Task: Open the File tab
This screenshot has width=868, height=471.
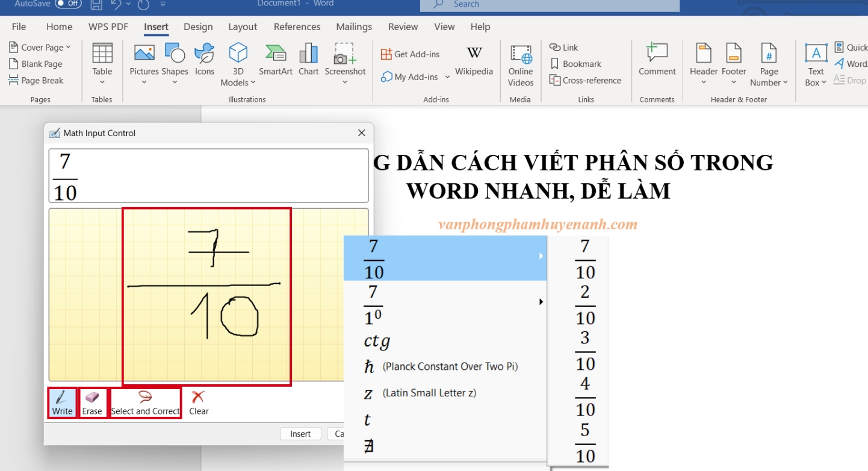Action: (x=19, y=27)
